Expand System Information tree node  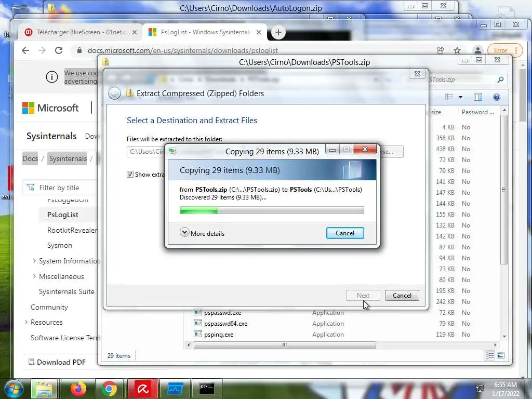click(34, 261)
